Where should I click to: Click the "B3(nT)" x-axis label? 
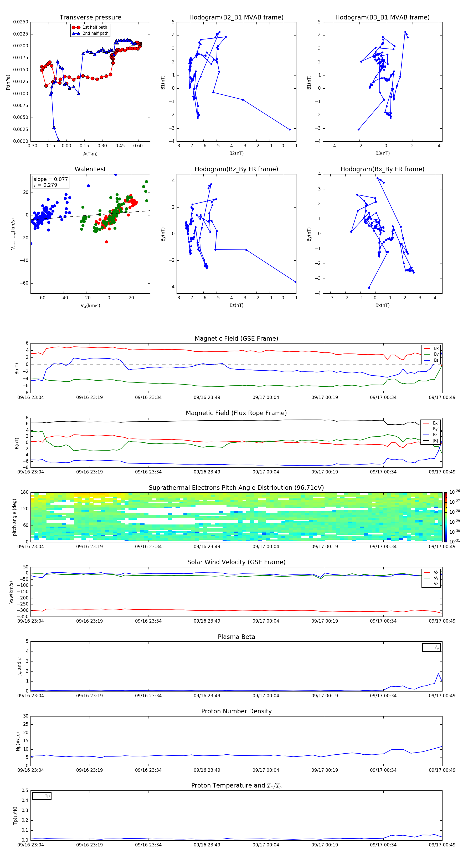382,153
